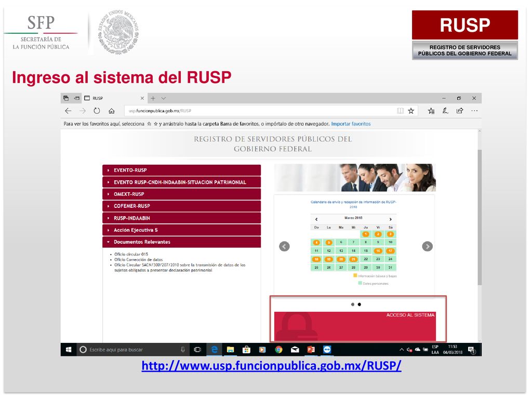Expand the COFEMER-RUSP section
The width and height of the screenshot is (532, 399).
181,206
